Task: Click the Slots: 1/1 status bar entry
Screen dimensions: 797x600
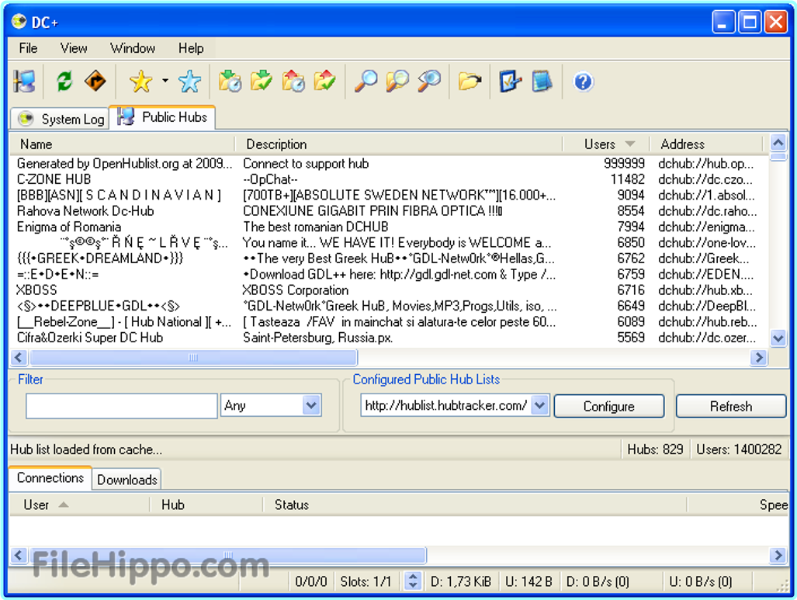Action: pyautogui.click(x=366, y=581)
